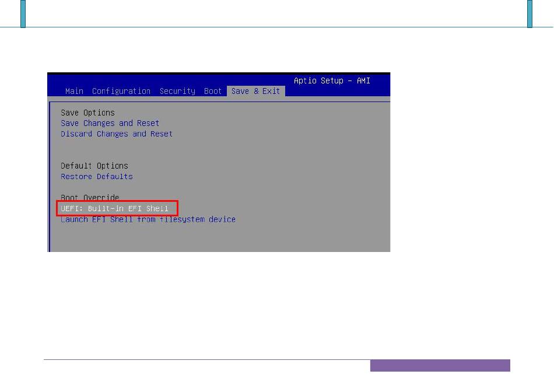
Task: Open the Main tab
Action: tap(74, 91)
